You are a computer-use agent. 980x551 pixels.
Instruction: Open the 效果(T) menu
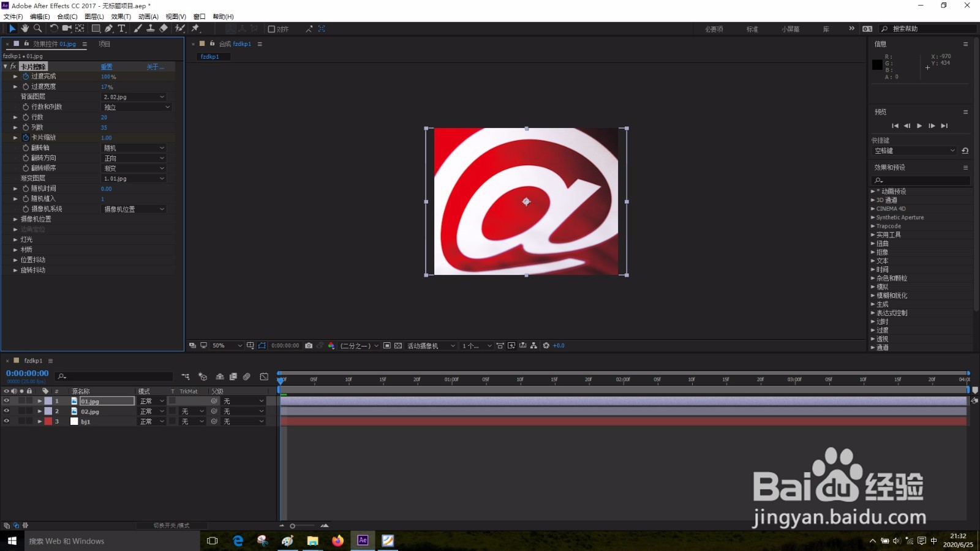(x=121, y=17)
